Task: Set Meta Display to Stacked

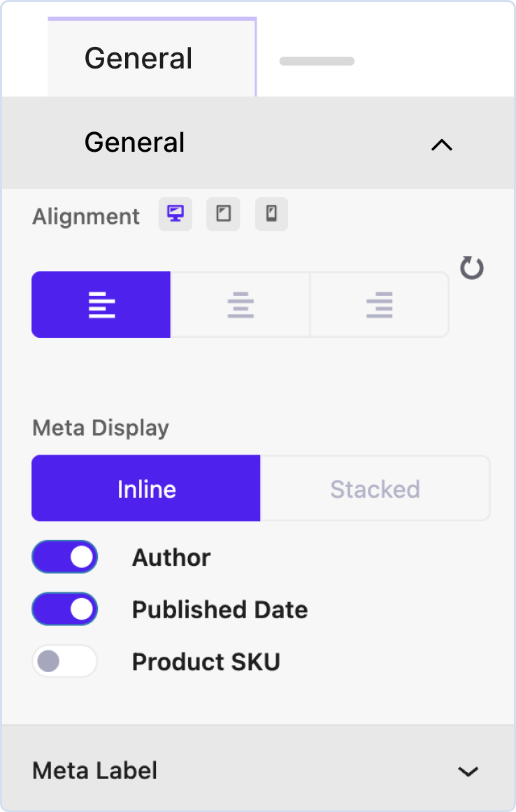Action: [375, 489]
